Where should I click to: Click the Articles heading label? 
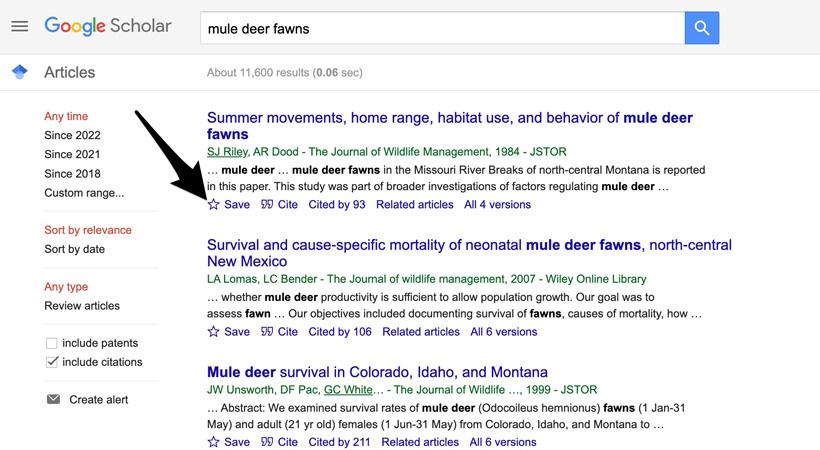70,72
